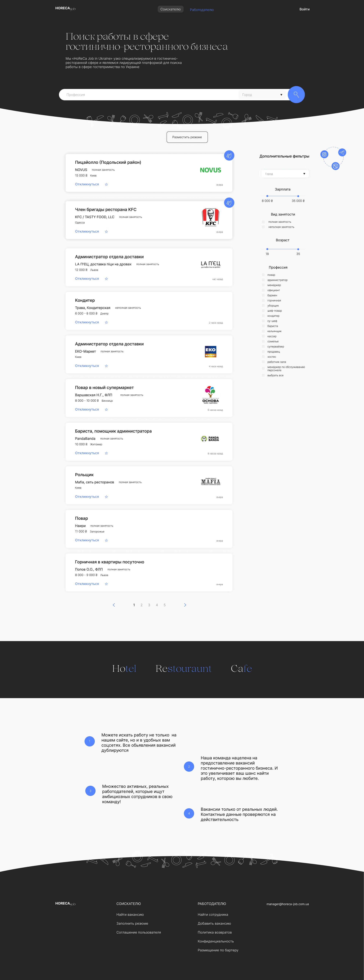Click the Mafia restaurant logo
The width and height of the screenshot is (364, 980).
(210, 482)
